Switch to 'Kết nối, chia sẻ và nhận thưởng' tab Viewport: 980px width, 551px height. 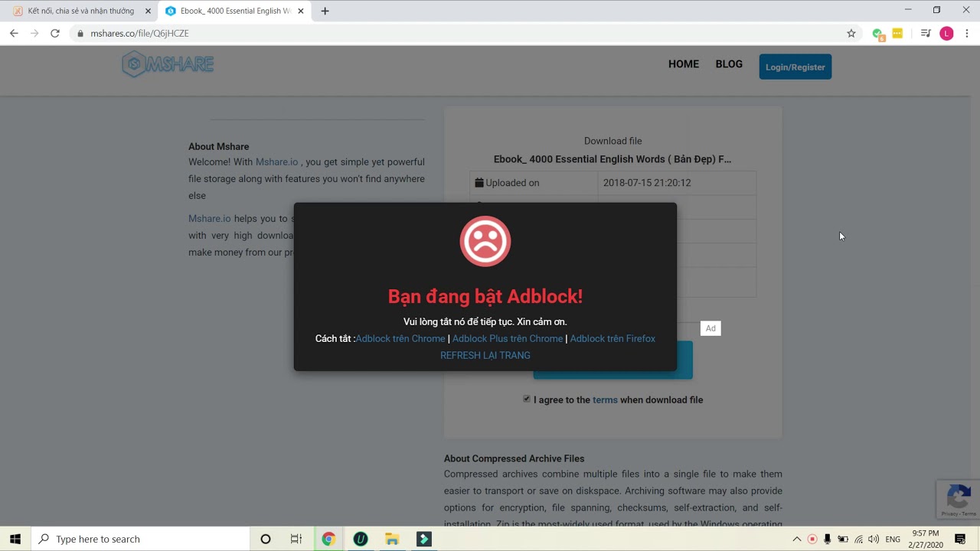[80, 11]
